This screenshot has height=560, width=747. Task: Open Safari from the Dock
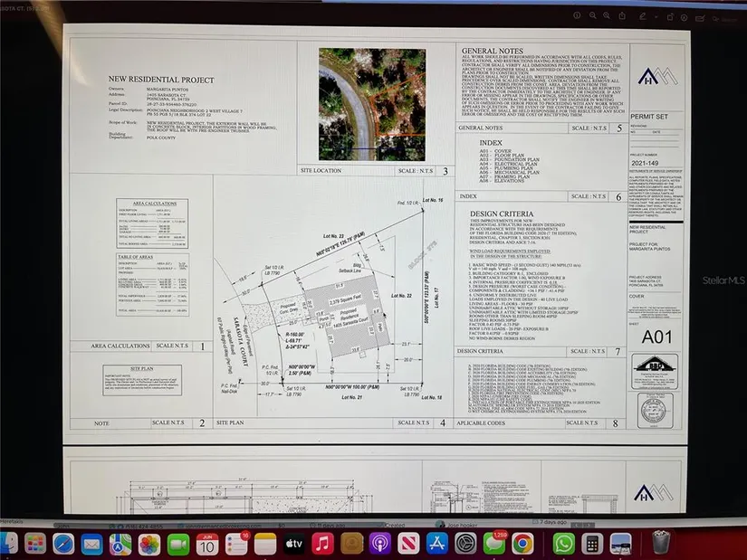click(62, 543)
